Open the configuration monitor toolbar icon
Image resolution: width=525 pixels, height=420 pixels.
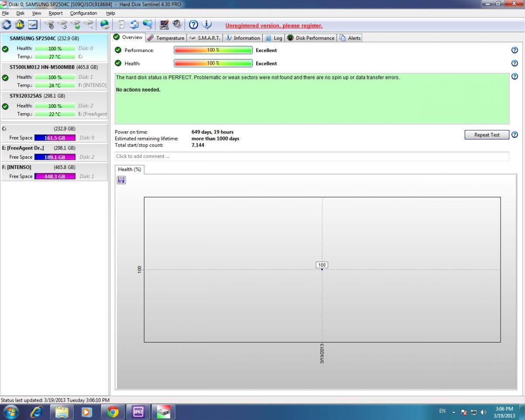pyautogui.click(x=164, y=24)
